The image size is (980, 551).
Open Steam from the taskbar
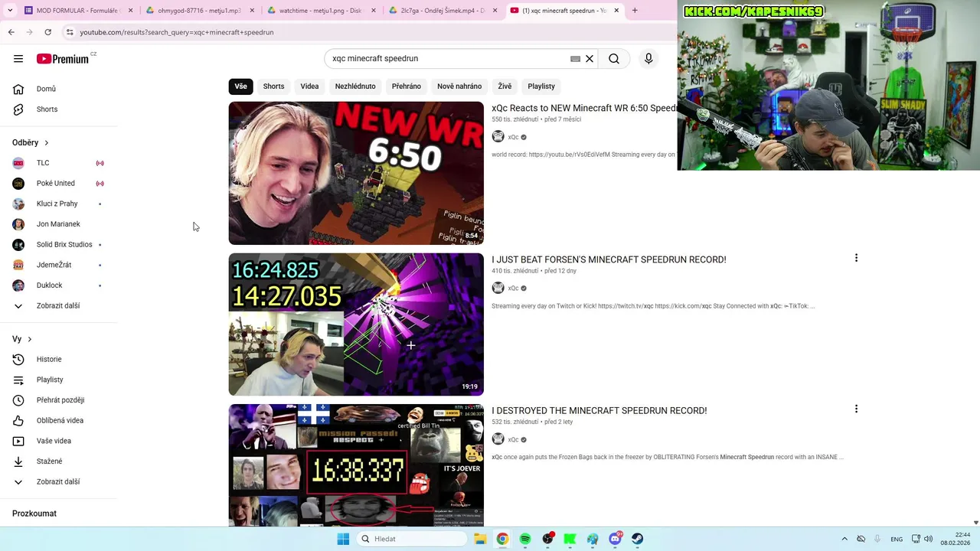coord(637,539)
